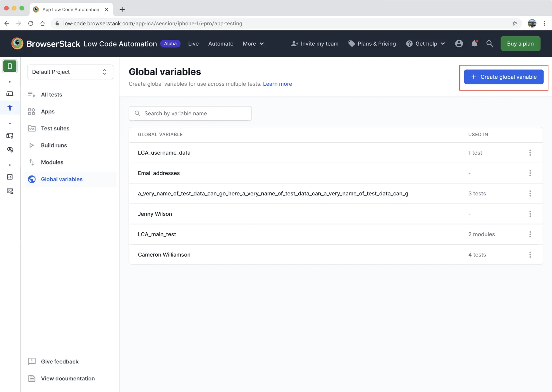Image resolution: width=552 pixels, height=392 pixels.
Task: Open the notifications bell icon
Action: click(474, 43)
